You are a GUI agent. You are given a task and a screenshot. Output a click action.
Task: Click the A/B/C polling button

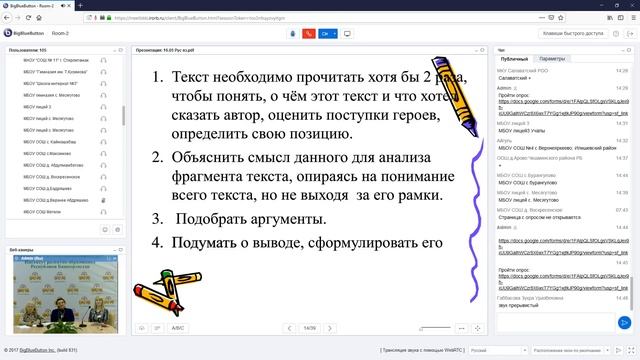click(x=178, y=328)
